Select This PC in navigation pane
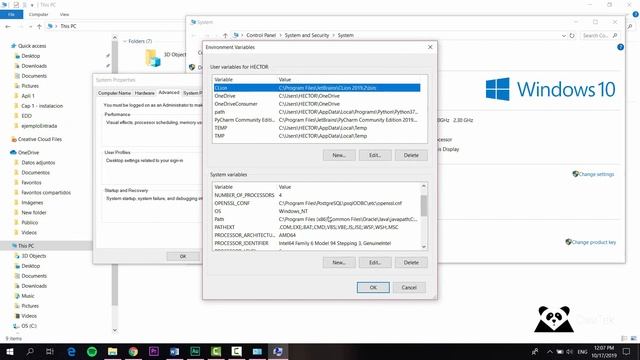 coord(26,246)
